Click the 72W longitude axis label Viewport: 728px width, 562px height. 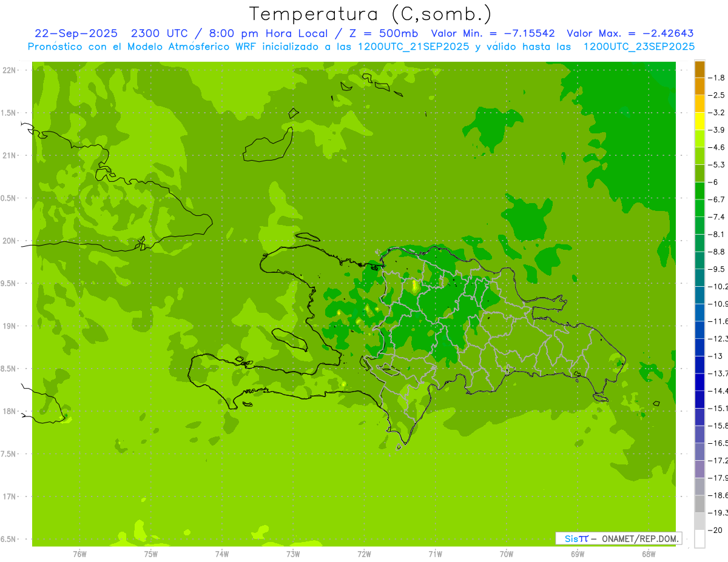point(364,554)
